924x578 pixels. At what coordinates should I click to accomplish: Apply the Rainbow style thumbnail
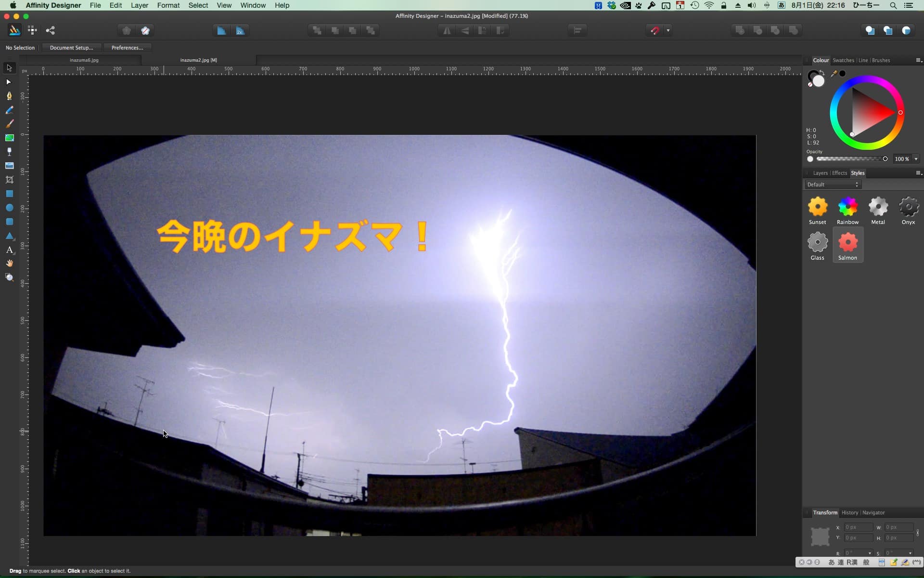coord(847,208)
